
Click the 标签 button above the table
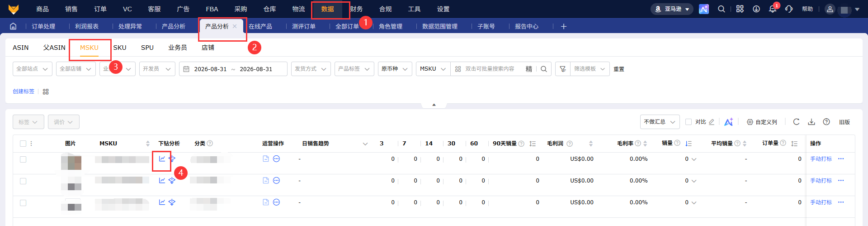pos(28,122)
